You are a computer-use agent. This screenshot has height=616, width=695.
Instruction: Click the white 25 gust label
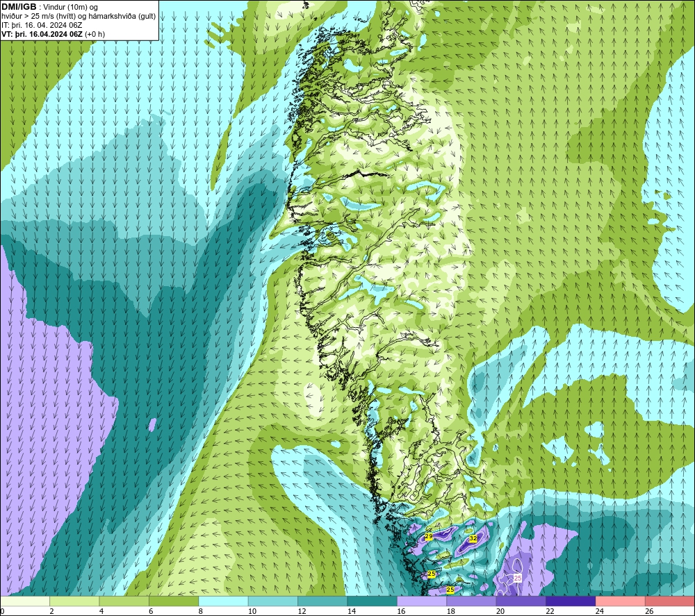click(517, 578)
